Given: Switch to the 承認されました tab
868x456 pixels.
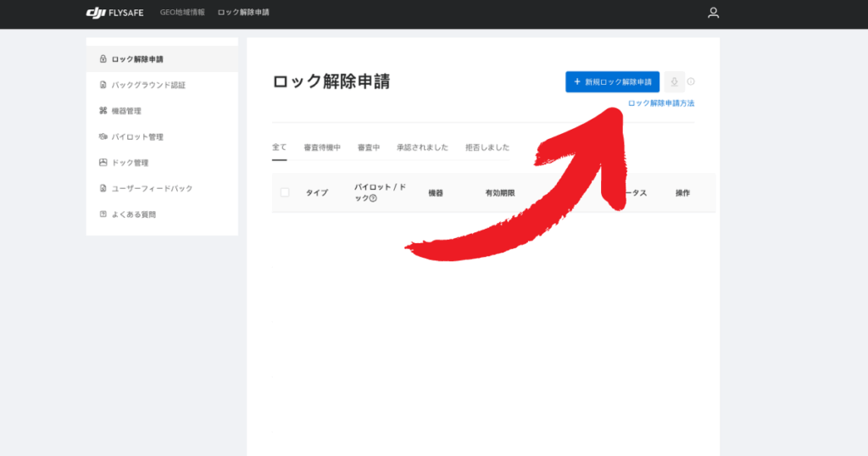Looking at the screenshot, I should point(422,147).
